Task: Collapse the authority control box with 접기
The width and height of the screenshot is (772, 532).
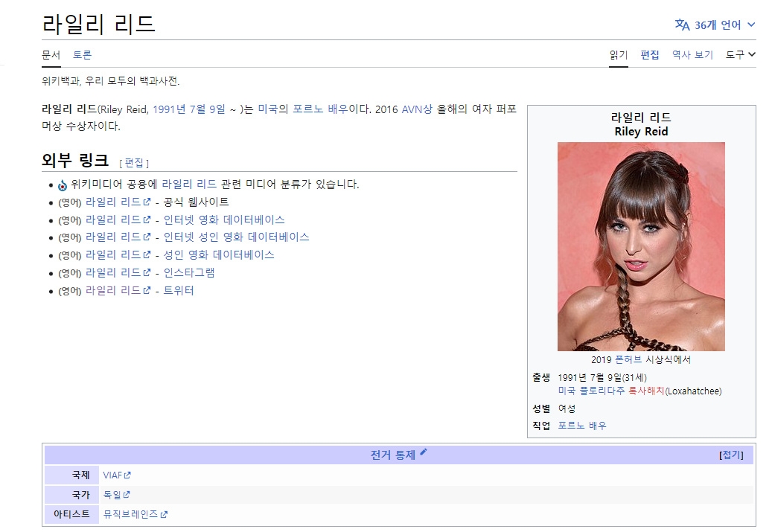Action: click(x=731, y=455)
